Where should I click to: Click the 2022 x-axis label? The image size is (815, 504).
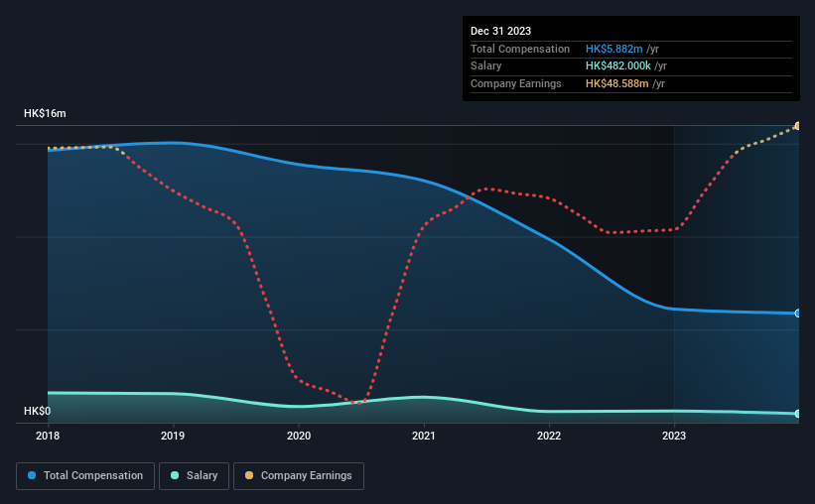pyautogui.click(x=549, y=436)
